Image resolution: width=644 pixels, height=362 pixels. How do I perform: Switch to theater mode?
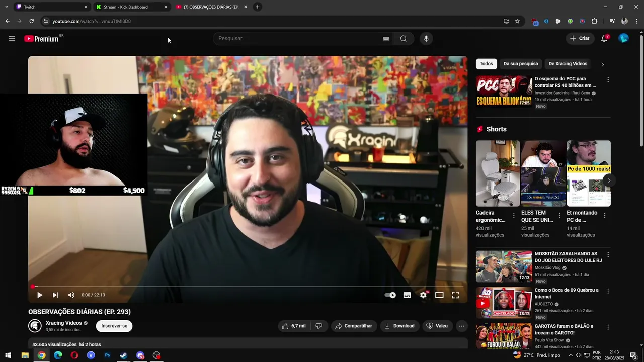pos(439,295)
